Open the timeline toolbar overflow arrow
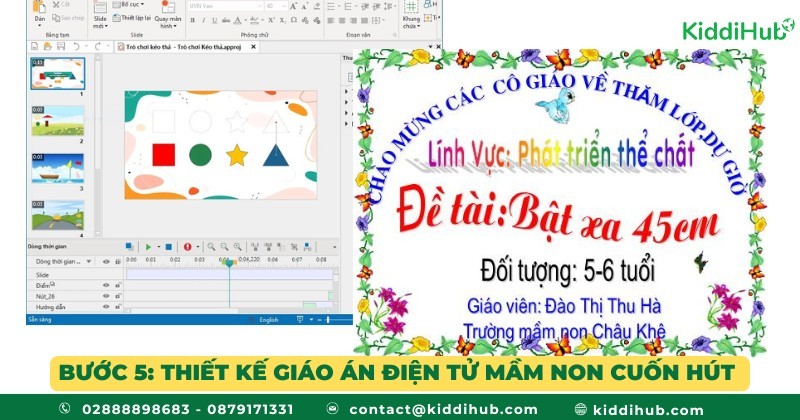The image size is (800, 420). (x=334, y=247)
